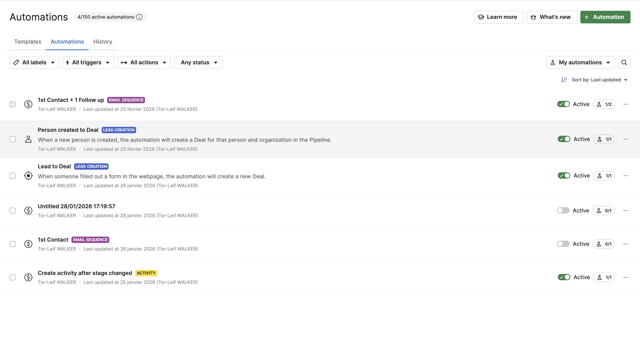
Task: Select checkbox for Untitled 28/01/2026 automation
Action: tap(13, 211)
